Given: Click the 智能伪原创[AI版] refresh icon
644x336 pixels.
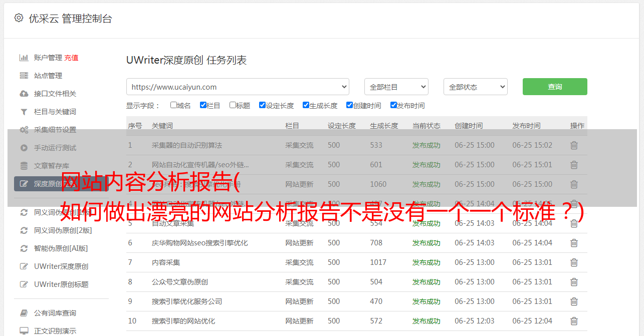Looking at the screenshot, I should tap(24, 248).
